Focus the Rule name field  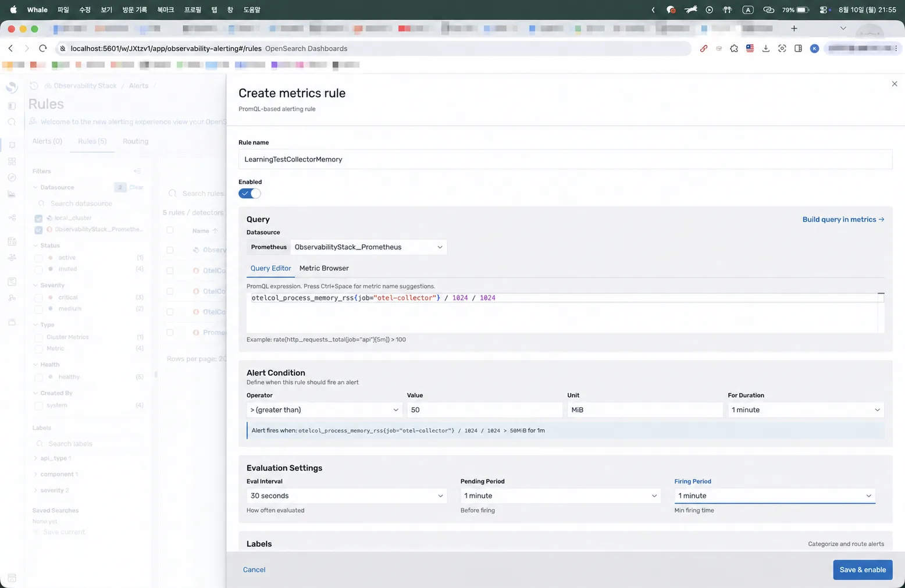pos(565,159)
